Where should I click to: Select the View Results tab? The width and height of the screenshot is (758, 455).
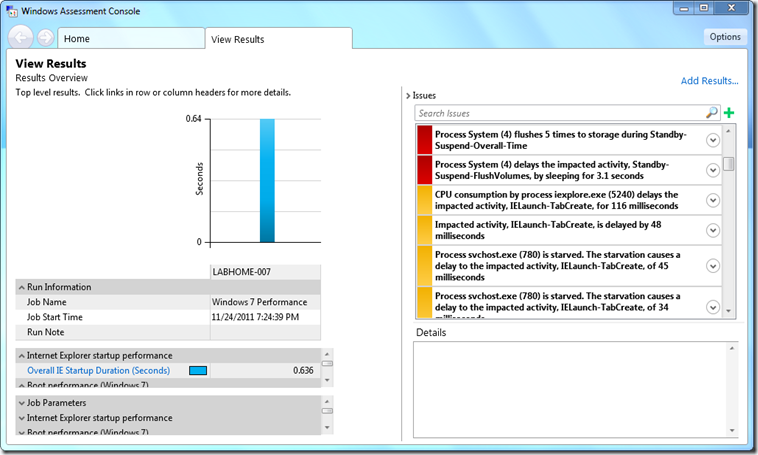[x=279, y=39]
